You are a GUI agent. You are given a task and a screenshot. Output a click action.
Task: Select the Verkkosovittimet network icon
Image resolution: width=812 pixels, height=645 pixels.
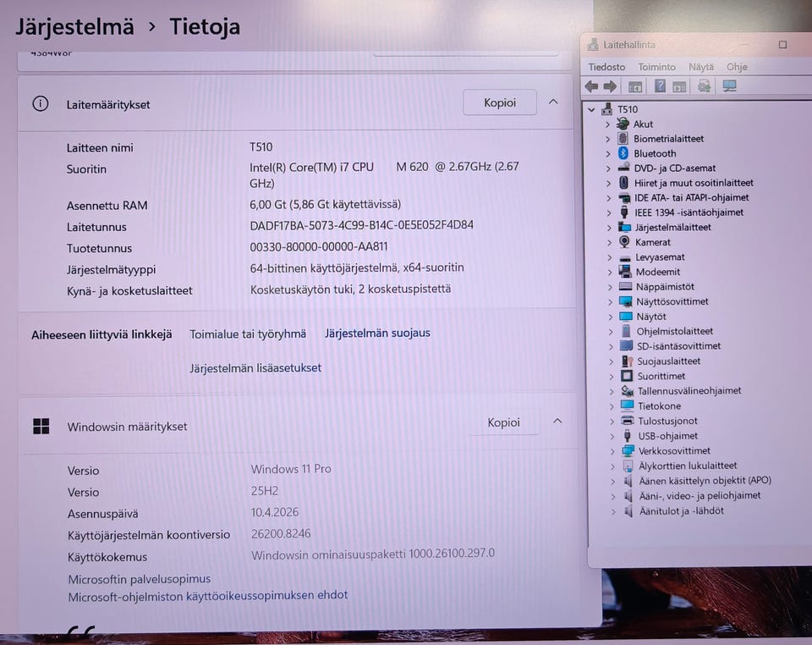(x=628, y=450)
